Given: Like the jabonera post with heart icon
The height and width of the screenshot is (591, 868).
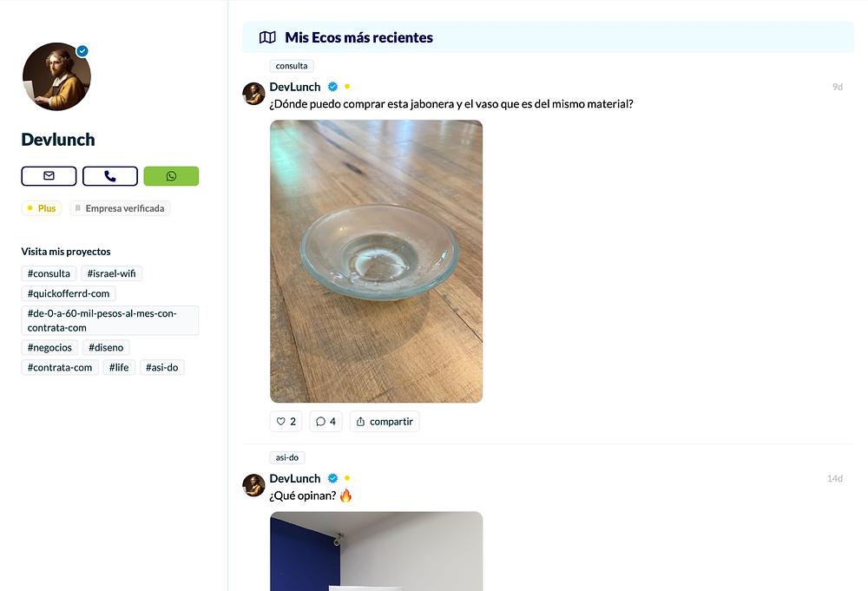Looking at the screenshot, I should point(286,422).
